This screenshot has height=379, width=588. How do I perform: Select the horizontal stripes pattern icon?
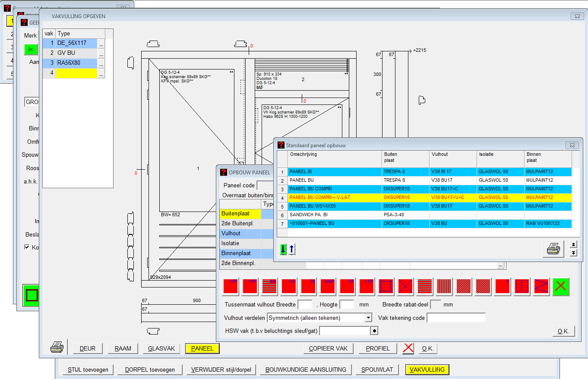[425, 287]
